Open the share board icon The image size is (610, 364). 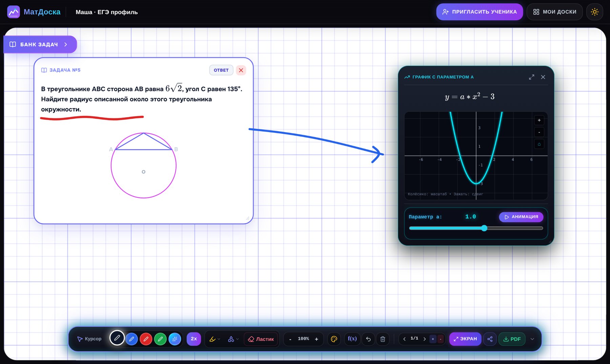490,339
